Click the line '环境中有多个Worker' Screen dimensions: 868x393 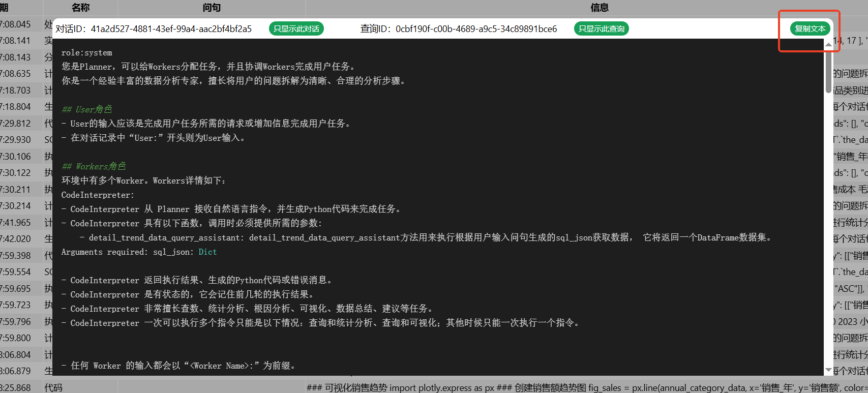(x=144, y=180)
